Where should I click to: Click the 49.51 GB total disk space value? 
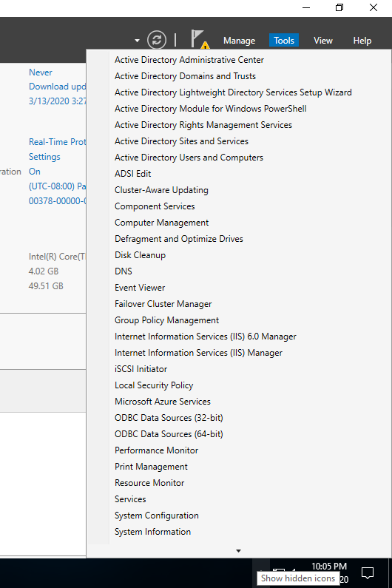[x=46, y=286]
